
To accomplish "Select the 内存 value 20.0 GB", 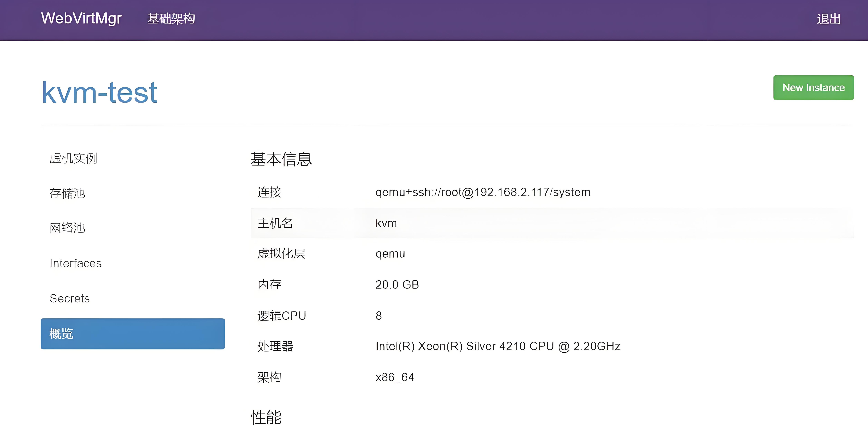I will [397, 284].
